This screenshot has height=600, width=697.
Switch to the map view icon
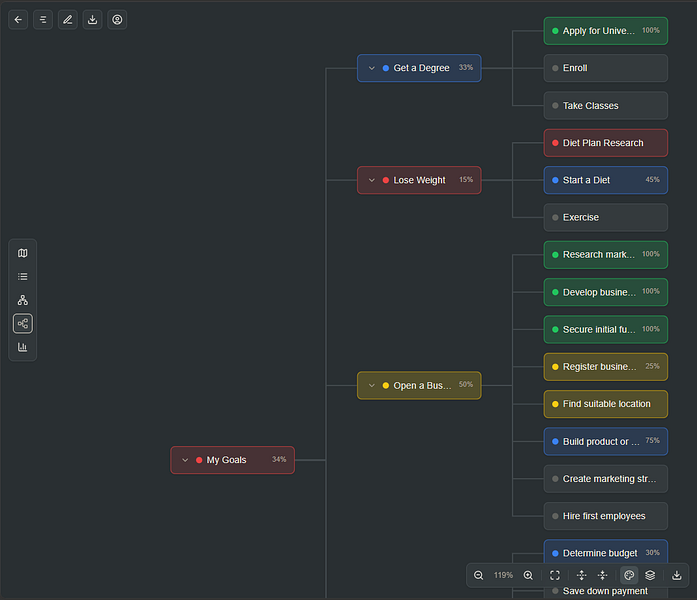click(x=23, y=253)
